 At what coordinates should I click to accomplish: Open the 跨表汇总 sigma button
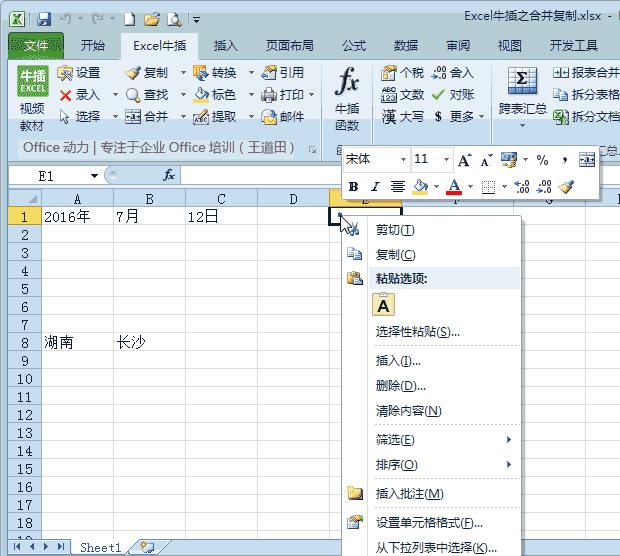522,98
